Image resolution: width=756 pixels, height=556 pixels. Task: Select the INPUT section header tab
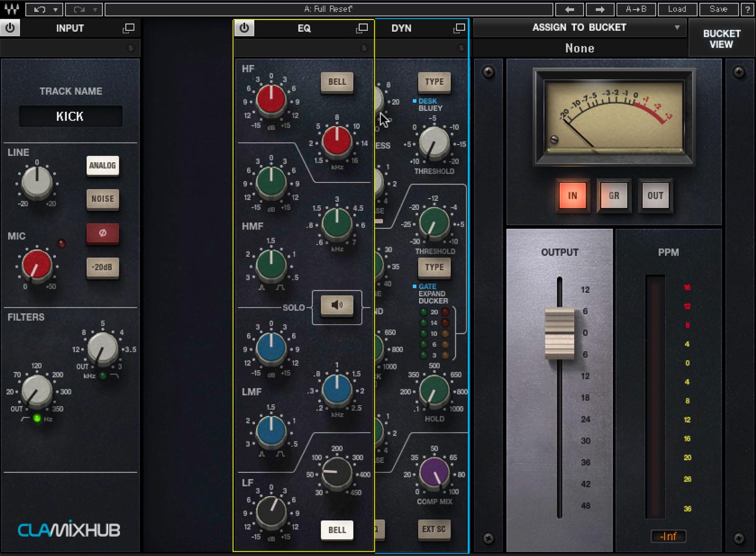click(x=70, y=29)
